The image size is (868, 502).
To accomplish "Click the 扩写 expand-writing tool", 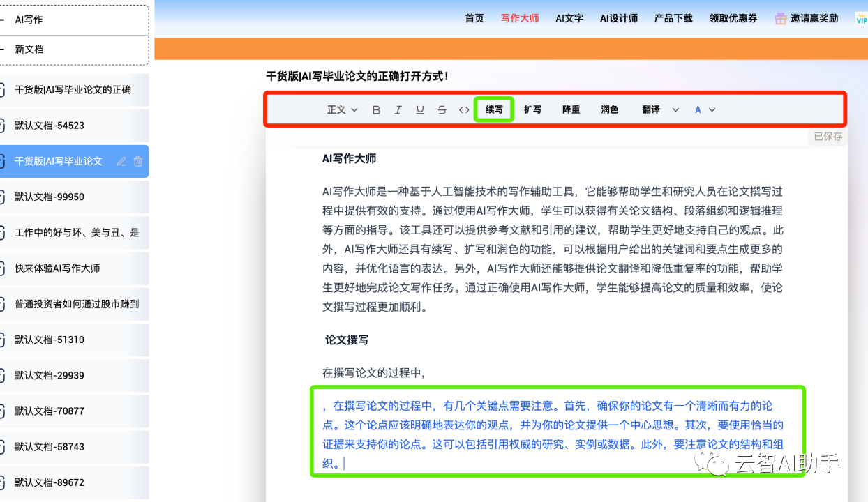I will (x=532, y=109).
